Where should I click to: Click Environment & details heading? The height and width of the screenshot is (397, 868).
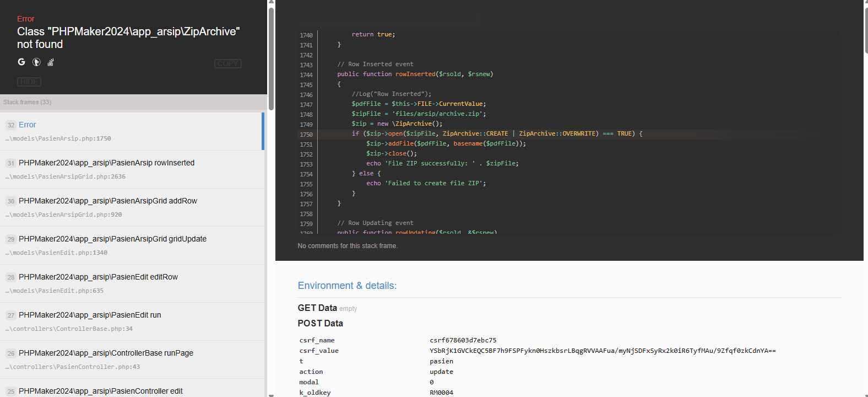[x=347, y=286]
